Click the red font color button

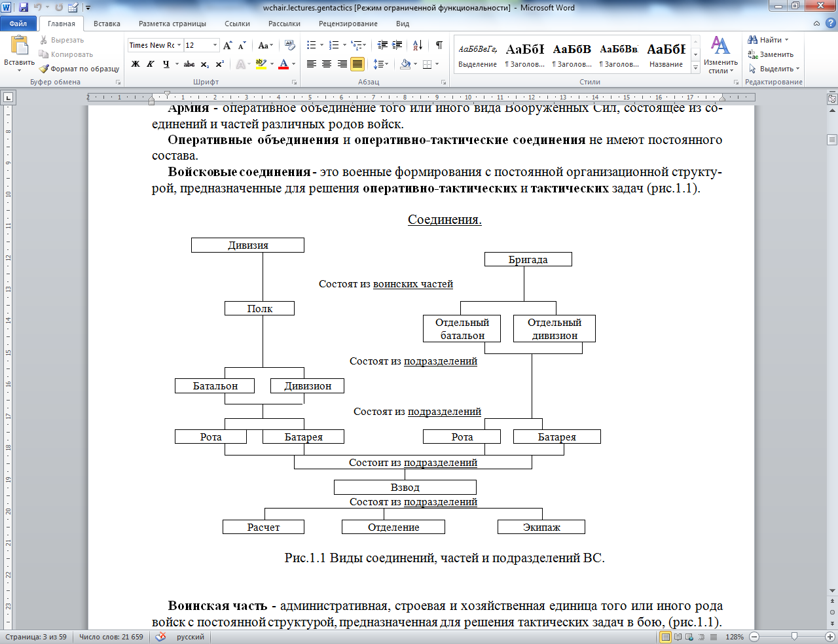(x=283, y=64)
